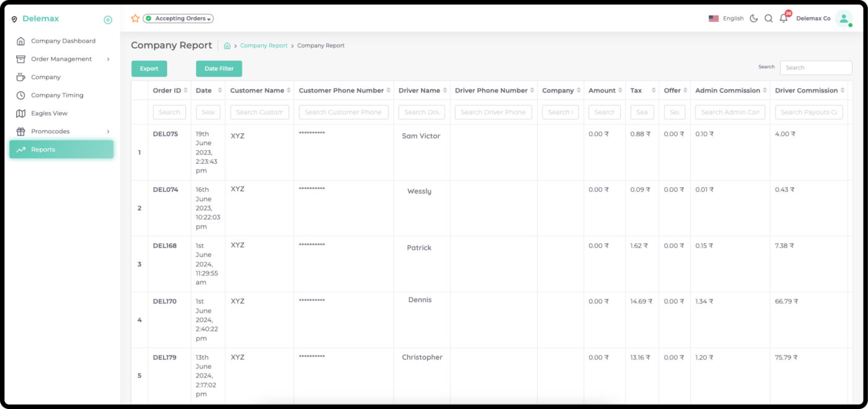Click the Company Report breadcrumb link
Screen dimensions: 868x409
tap(263, 46)
